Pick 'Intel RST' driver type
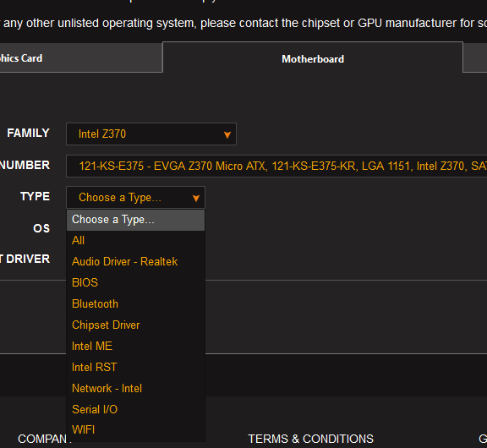This screenshot has height=448, width=487. (135, 368)
